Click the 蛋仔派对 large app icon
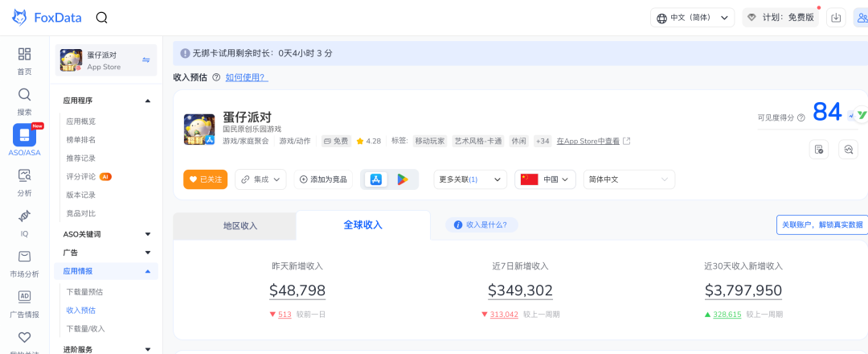This screenshot has width=868, height=354. tap(199, 129)
